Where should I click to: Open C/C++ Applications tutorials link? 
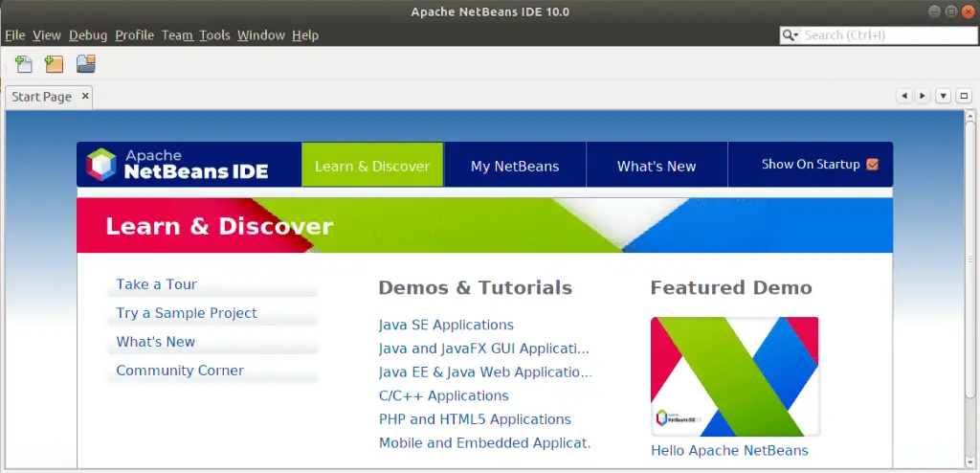(444, 396)
